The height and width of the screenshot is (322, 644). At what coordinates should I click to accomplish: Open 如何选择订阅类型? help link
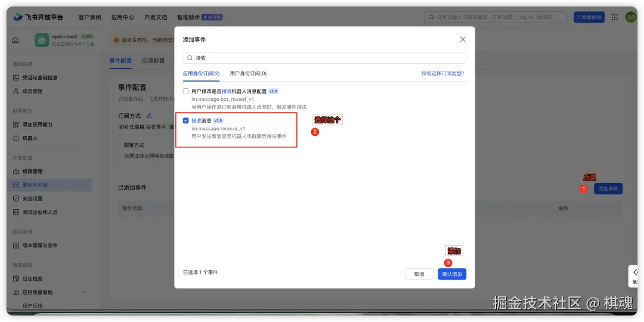[442, 73]
